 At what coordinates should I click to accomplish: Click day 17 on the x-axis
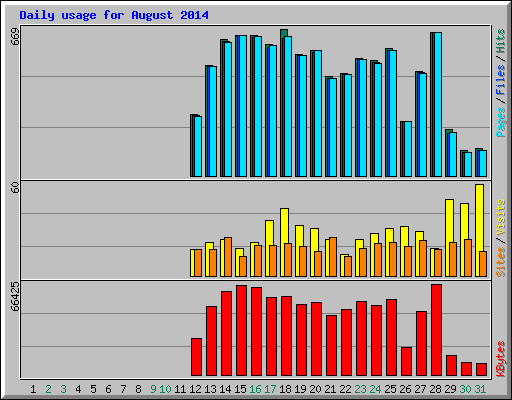(270, 389)
